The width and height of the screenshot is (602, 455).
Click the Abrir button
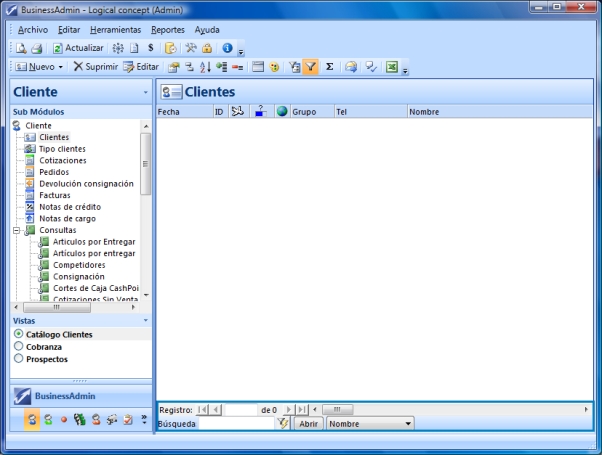[x=308, y=424]
